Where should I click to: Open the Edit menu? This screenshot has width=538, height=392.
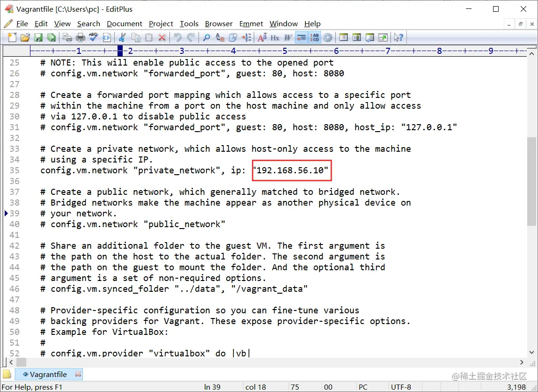41,24
